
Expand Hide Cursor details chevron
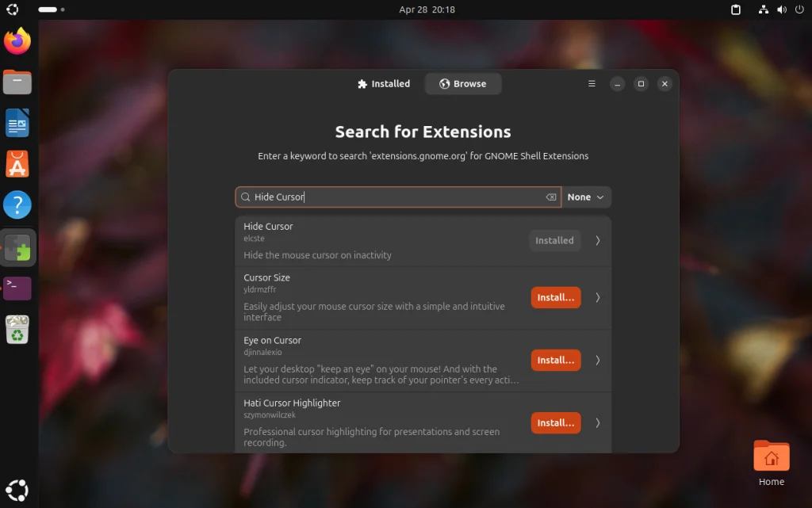pos(598,241)
